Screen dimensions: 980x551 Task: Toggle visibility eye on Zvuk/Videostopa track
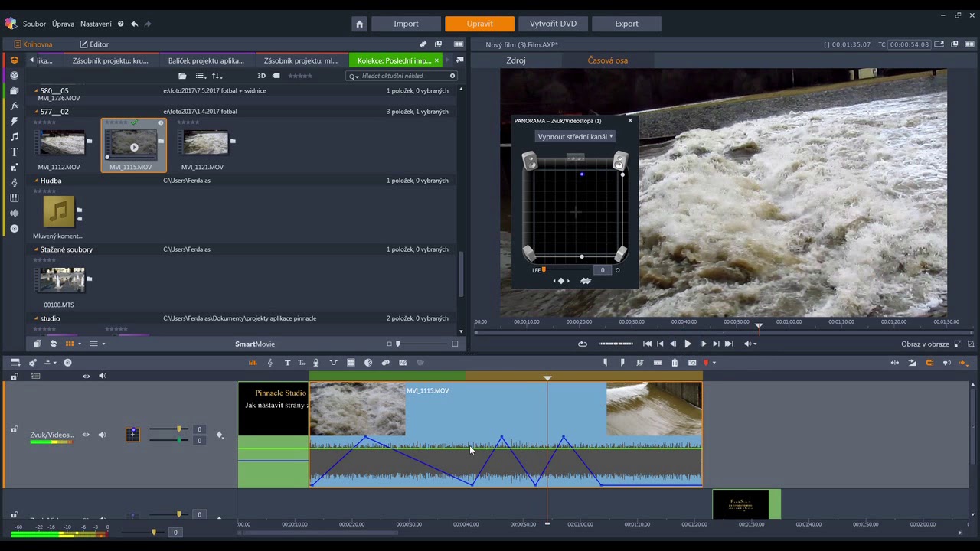86,435
